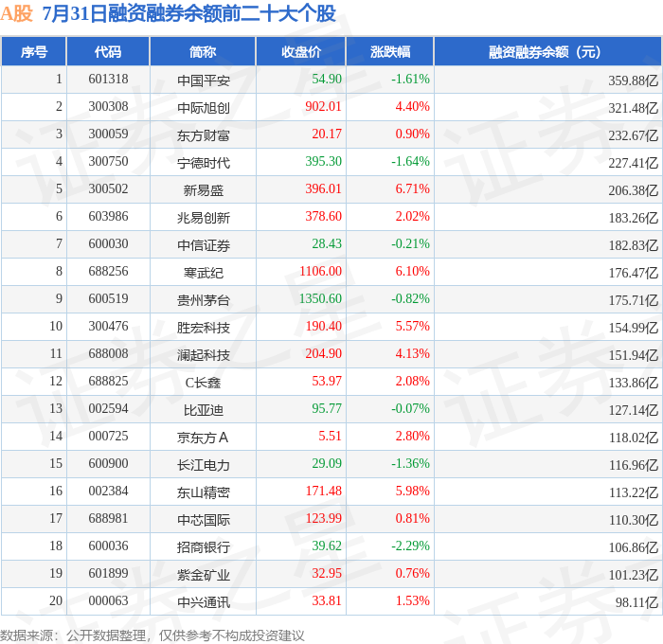Click closing price 1106.00 for 寒武纪

tap(320, 271)
